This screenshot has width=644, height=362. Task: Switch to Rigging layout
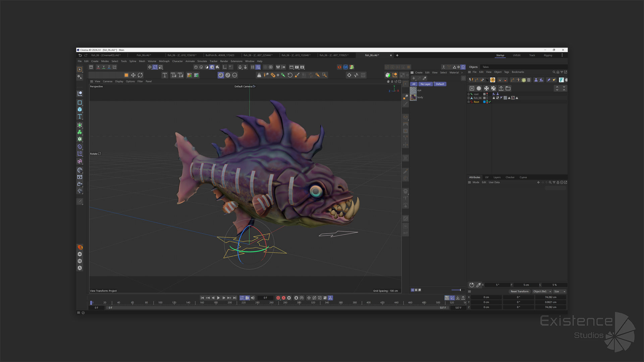(x=548, y=55)
